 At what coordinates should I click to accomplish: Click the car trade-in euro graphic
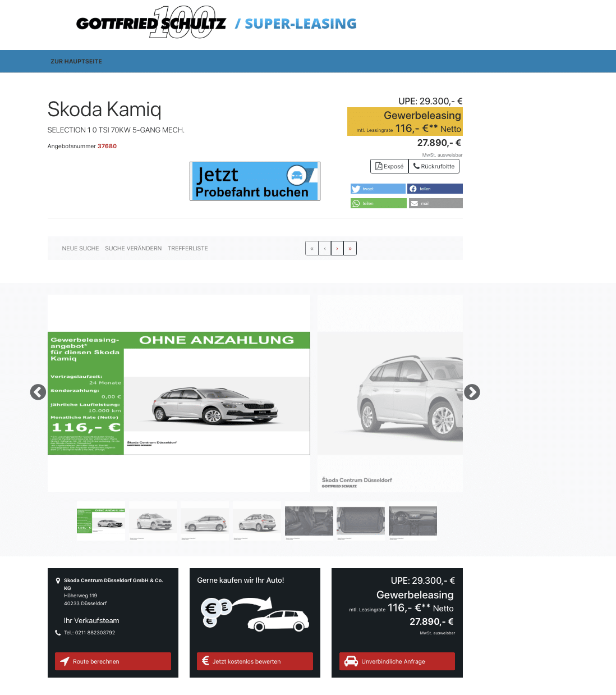[255, 614]
